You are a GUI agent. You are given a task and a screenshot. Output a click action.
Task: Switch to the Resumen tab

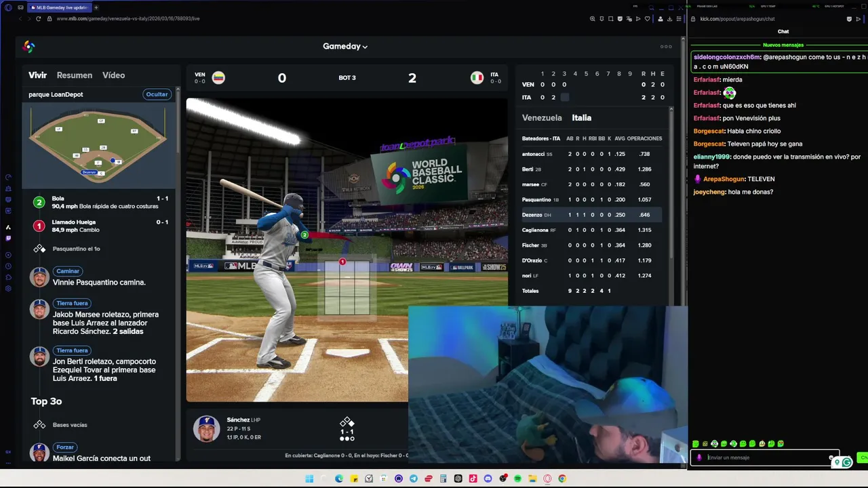[75, 75]
